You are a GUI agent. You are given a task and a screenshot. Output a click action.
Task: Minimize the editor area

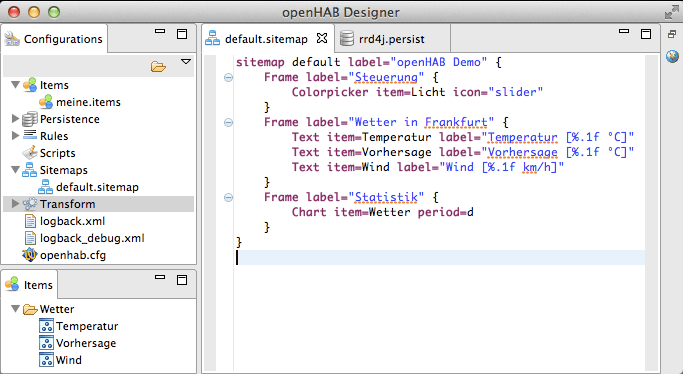(624, 31)
